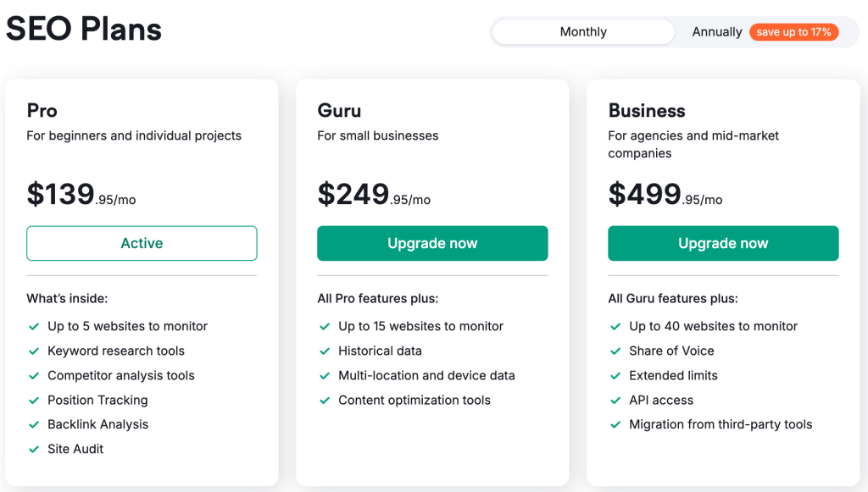Click the check icon next to "Competitor analysis tools"
The image size is (868, 492).
click(x=34, y=375)
